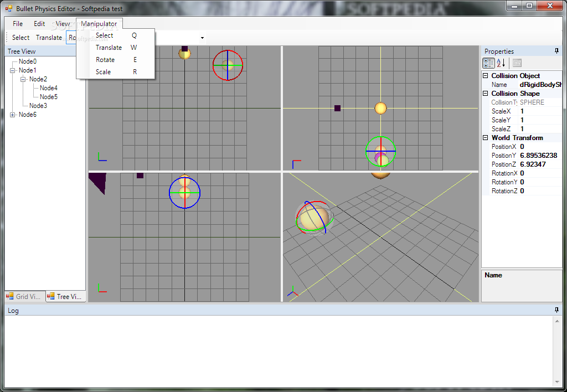Expand Node6 in the tree
Image resolution: width=567 pixels, height=392 pixels.
[13, 115]
